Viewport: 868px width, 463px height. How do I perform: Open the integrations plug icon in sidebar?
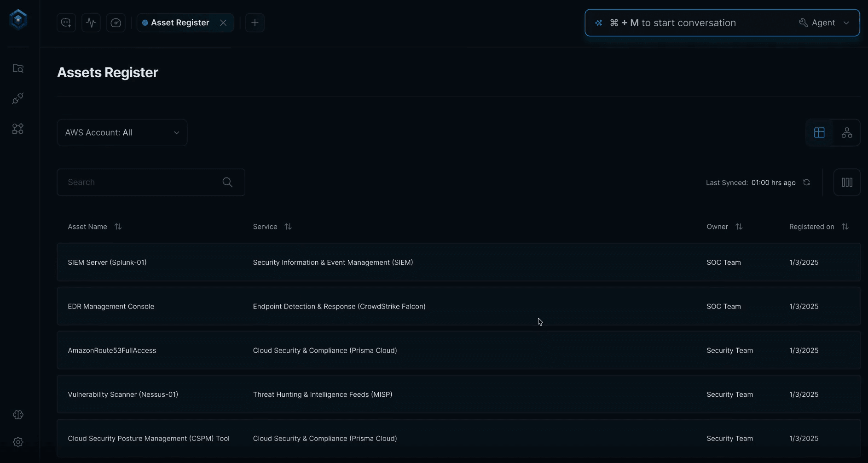[18, 98]
